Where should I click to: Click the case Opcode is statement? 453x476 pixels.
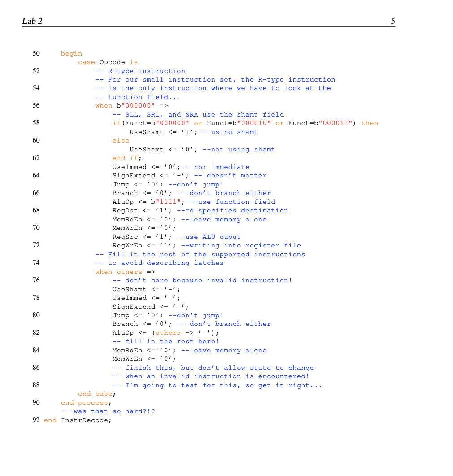108,62
